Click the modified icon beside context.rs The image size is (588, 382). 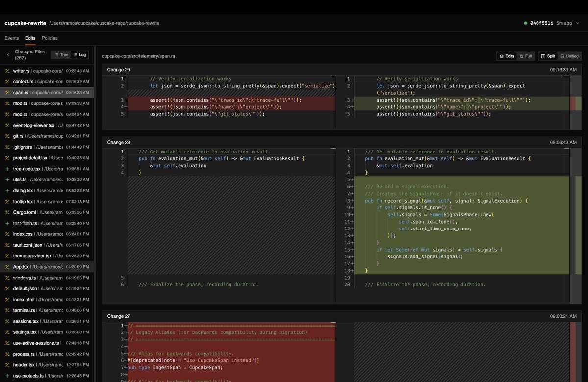pyautogui.click(x=7, y=82)
